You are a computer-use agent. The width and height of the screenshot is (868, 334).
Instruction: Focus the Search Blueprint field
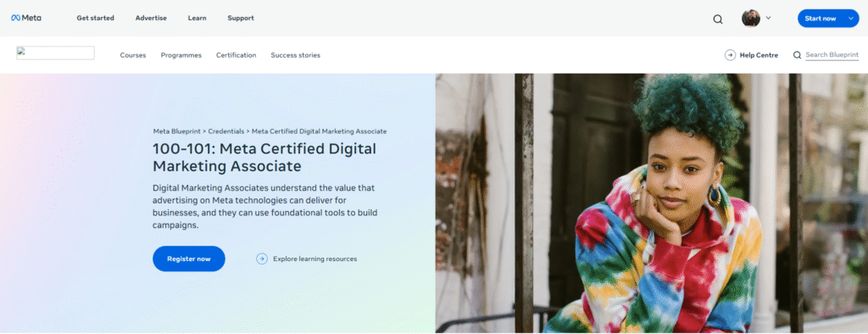click(x=832, y=55)
